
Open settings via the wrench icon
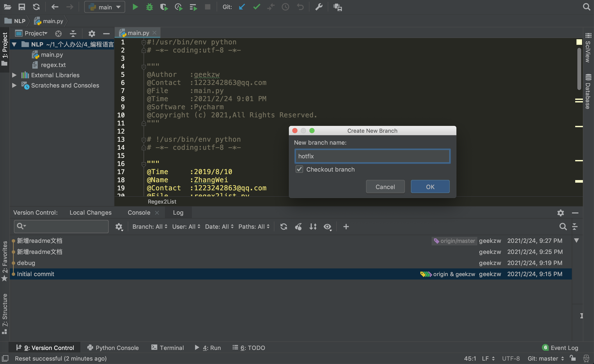319,7
